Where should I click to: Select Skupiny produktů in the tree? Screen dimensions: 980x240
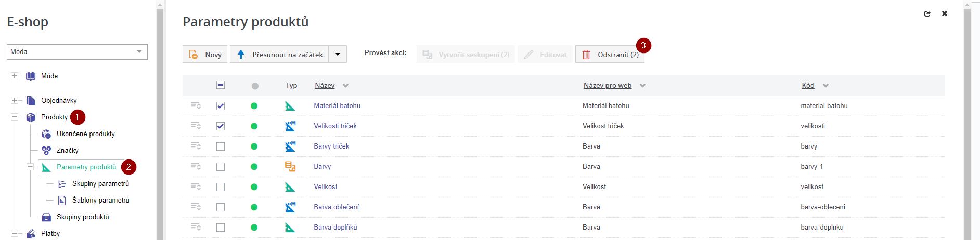point(83,217)
